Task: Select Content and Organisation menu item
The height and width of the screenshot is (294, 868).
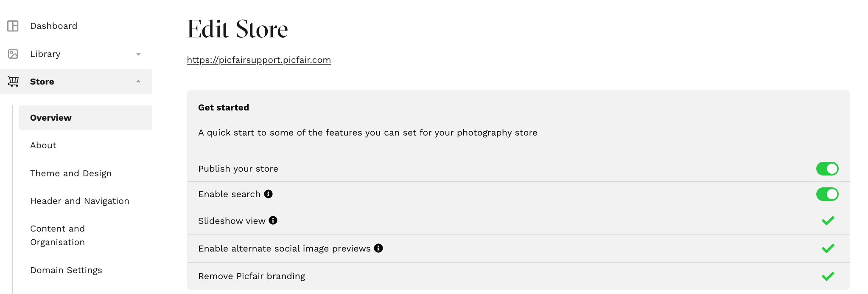Action: (x=58, y=235)
